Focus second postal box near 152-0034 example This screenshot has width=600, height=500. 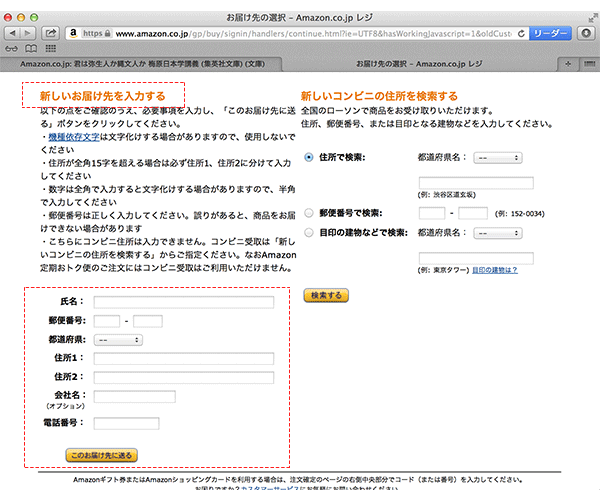[x=473, y=213]
